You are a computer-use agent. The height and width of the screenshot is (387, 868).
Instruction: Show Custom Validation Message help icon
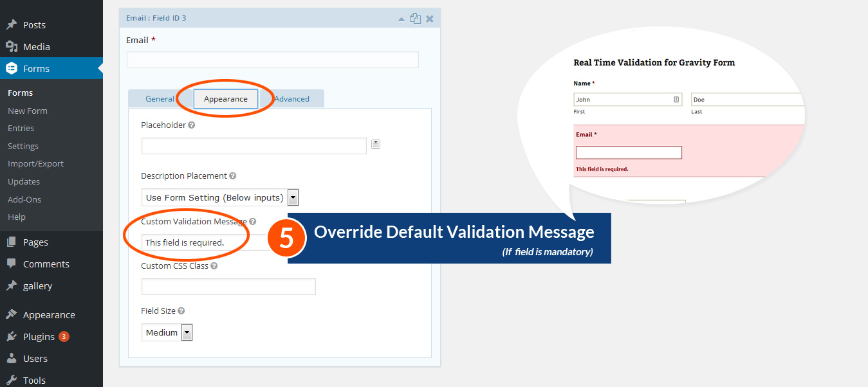tap(253, 222)
